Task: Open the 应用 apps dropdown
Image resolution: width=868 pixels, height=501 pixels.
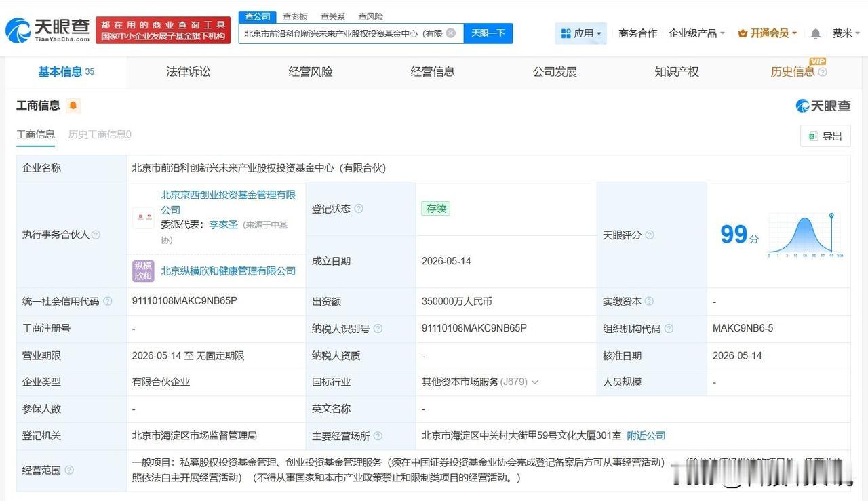Action: coord(581,33)
